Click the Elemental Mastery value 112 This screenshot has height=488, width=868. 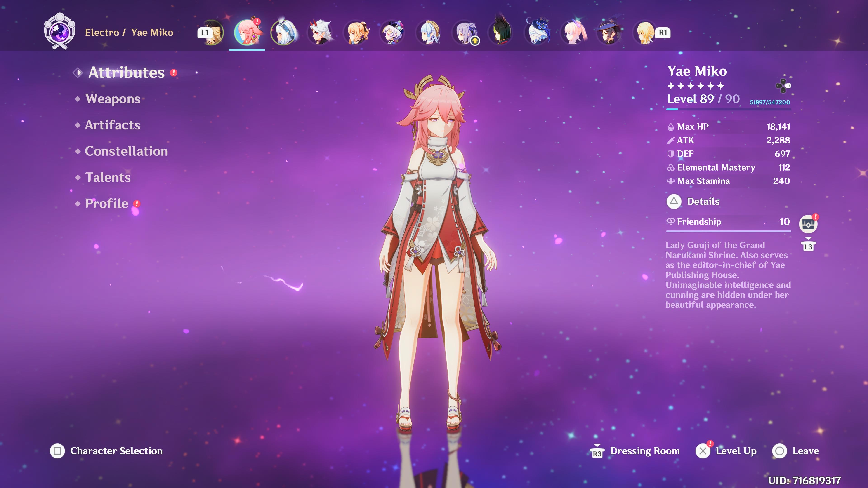click(784, 168)
